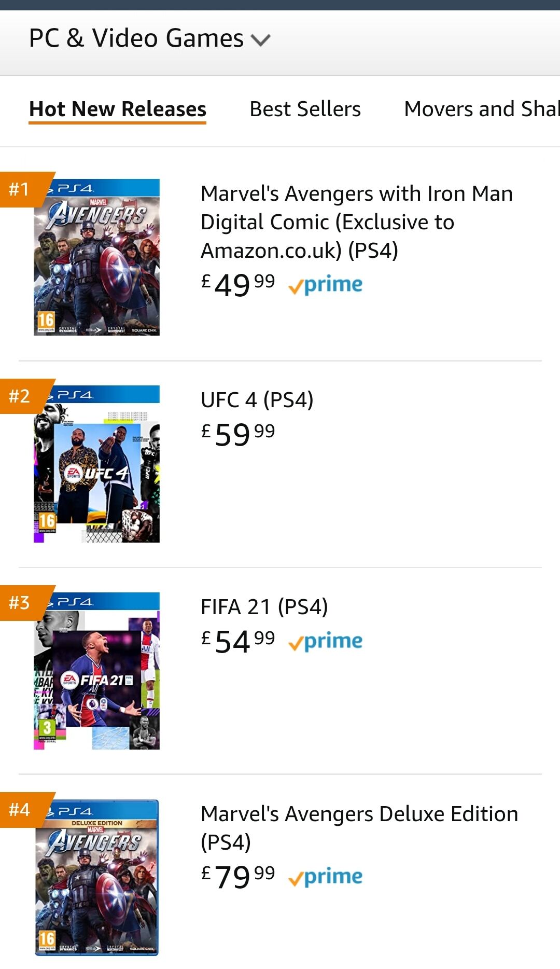This screenshot has width=560, height=969.
Task: Tap the Prime logo beside £54.99
Action: [x=325, y=642]
